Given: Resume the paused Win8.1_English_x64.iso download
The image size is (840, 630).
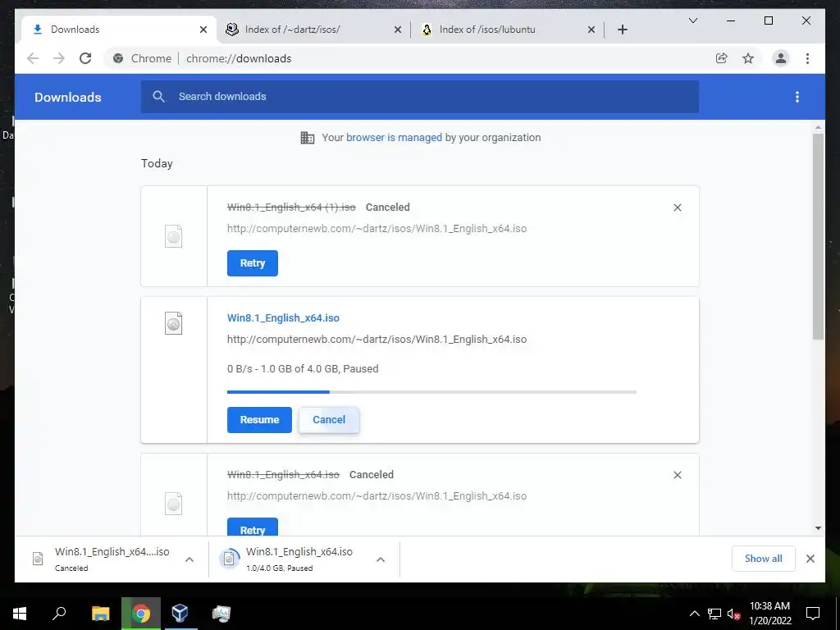Looking at the screenshot, I should click(259, 419).
